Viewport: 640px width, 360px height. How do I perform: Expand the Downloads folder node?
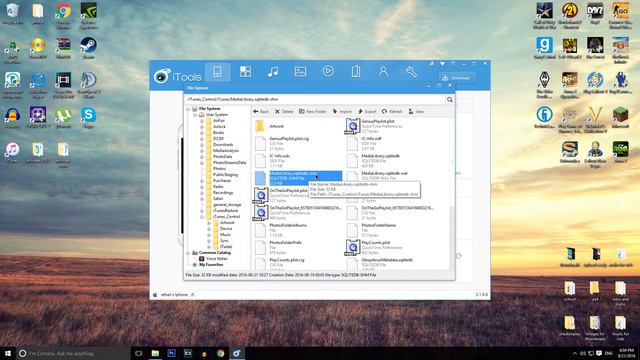(202, 144)
